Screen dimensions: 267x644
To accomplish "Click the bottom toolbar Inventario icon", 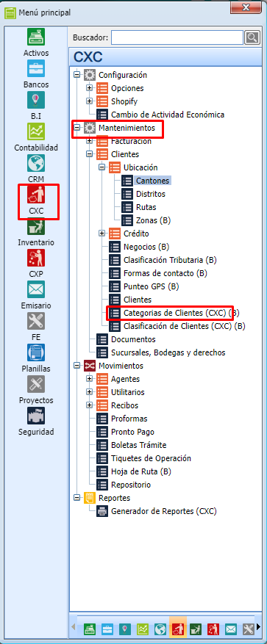I will 196,629.
